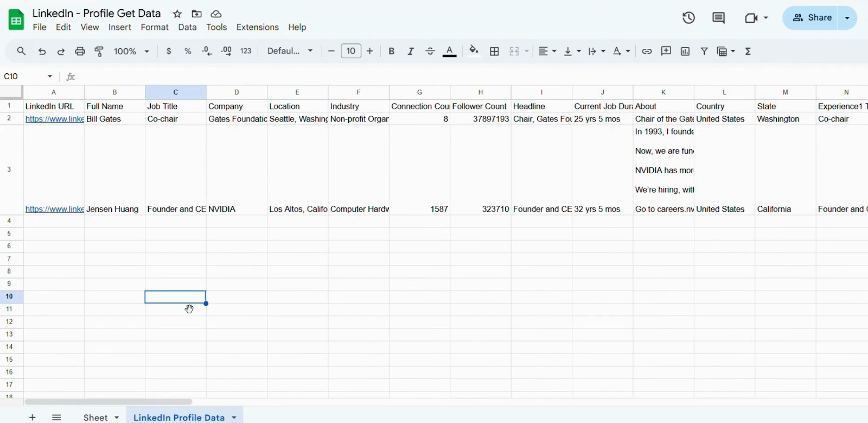Show all sheets list
The height and width of the screenshot is (423, 868).
(x=56, y=417)
